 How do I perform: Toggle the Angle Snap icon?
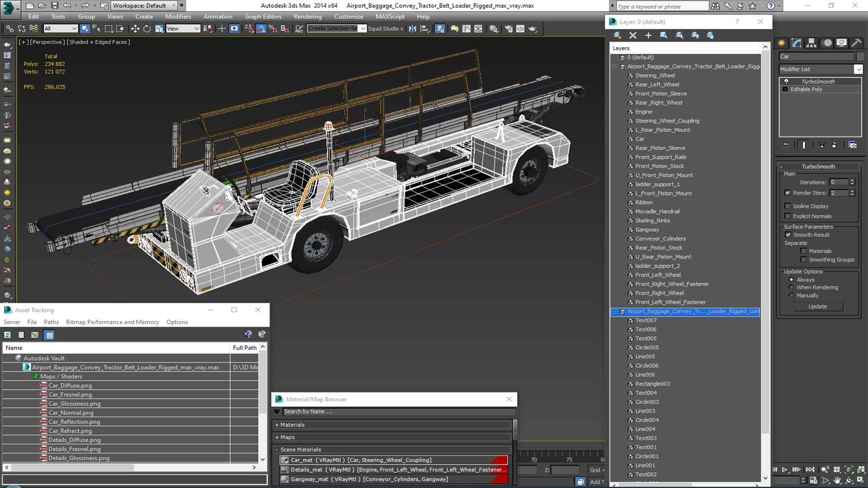pyautogui.click(x=261, y=28)
